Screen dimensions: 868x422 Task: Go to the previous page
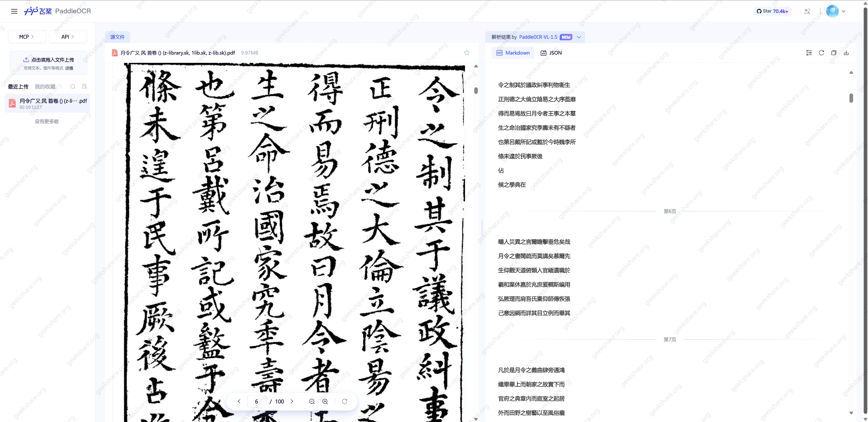(x=239, y=401)
